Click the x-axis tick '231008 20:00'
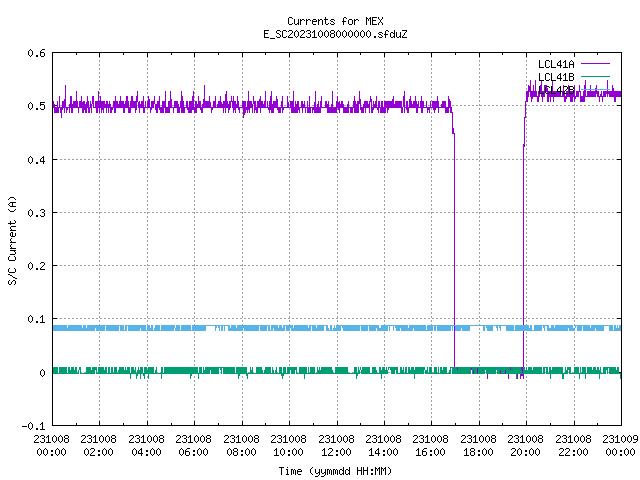This screenshot has width=640, height=480. 525,446
